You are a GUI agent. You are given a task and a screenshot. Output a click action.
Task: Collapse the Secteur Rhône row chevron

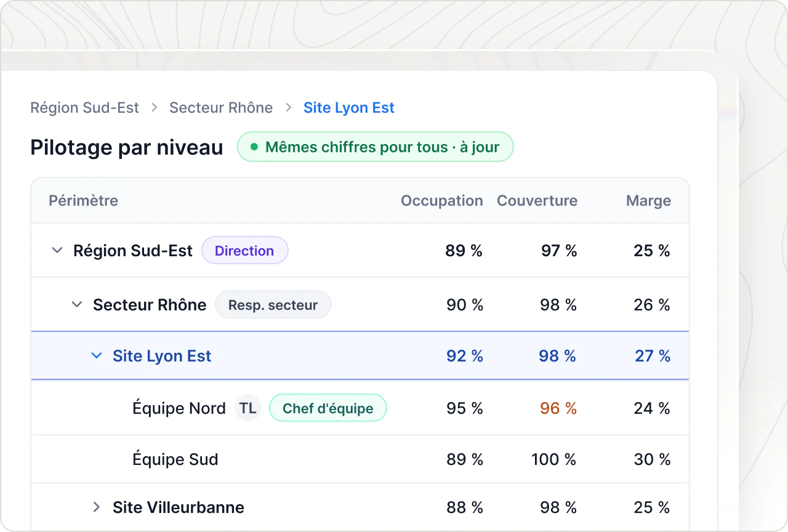77,305
